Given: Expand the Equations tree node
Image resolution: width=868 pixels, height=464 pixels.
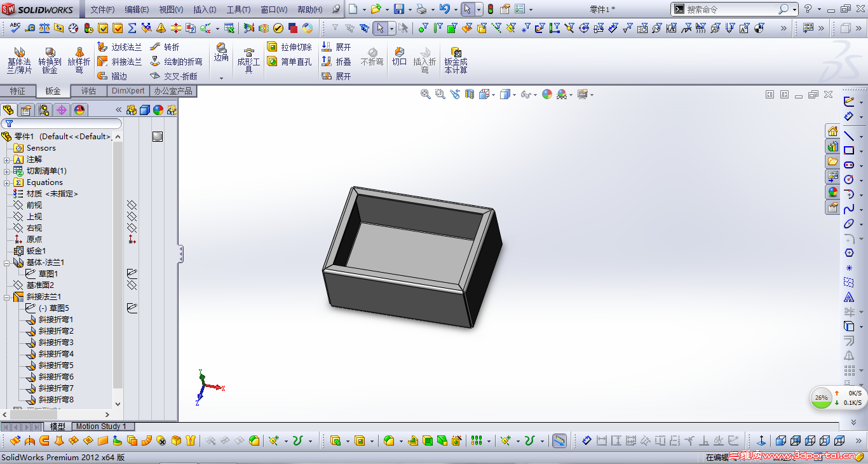Looking at the screenshot, I should tap(6, 182).
